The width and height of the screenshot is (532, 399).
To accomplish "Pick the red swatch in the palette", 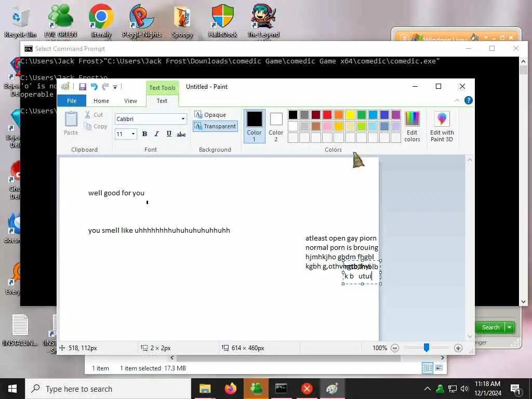I will [327, 115].
